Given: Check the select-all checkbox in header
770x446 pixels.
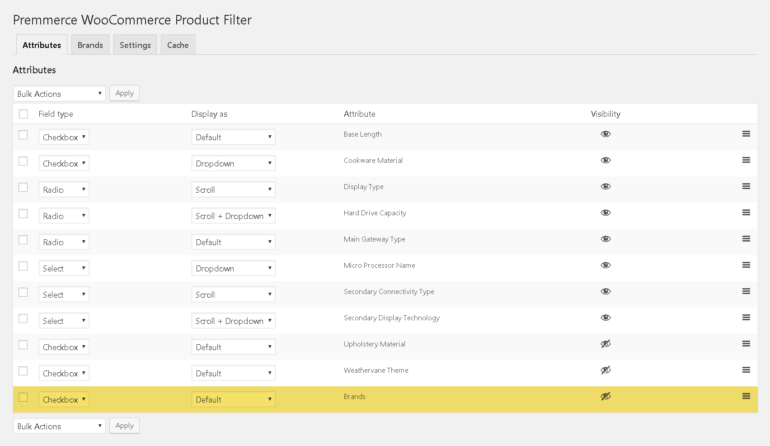Looking at the screenshot, I should (x=23, y=114).
